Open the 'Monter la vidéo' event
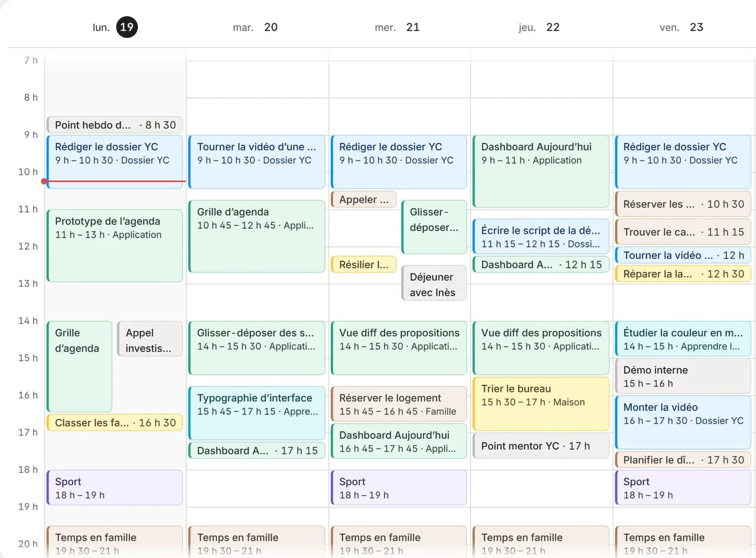 tap(683, 423)
